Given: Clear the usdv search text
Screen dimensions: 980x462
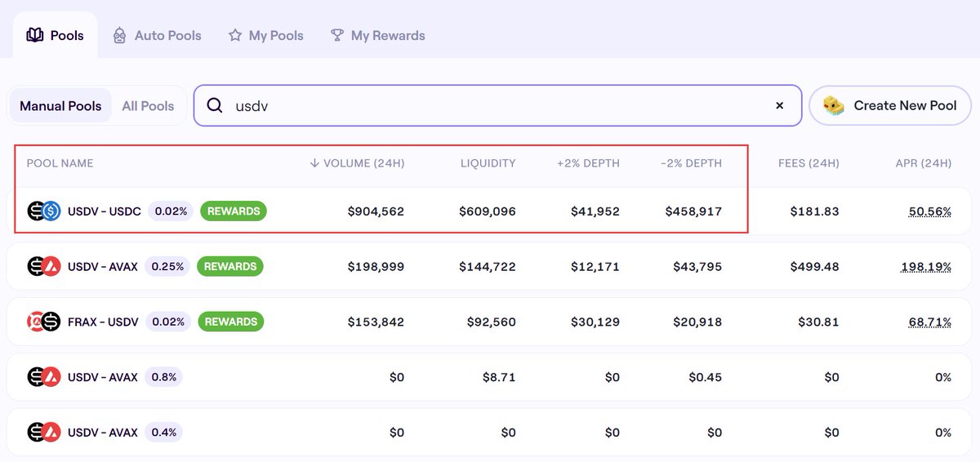Looking at the screenshot, I should (779, 106).
